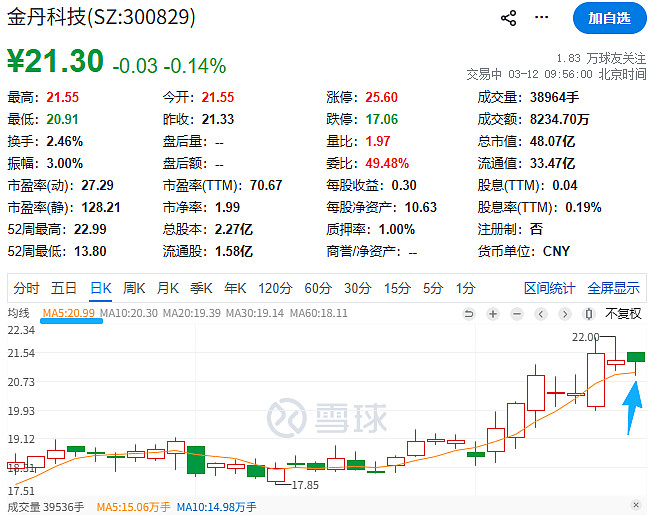
Task: Open the three-dot more options menu
Action: pos(541,17)
